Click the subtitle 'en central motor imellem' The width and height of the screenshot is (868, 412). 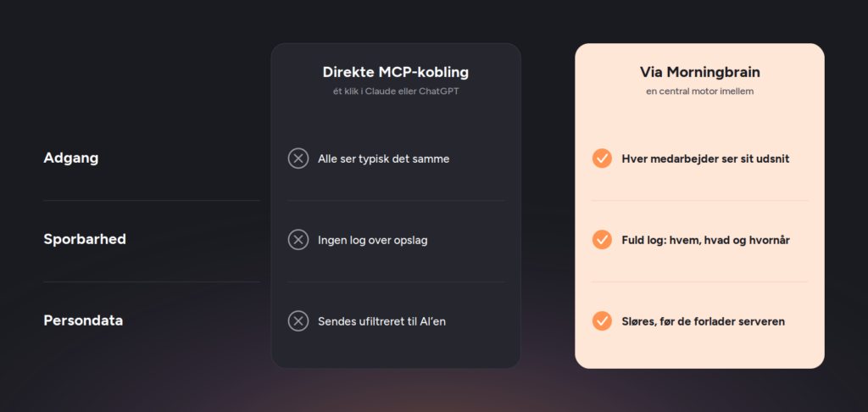699,92
